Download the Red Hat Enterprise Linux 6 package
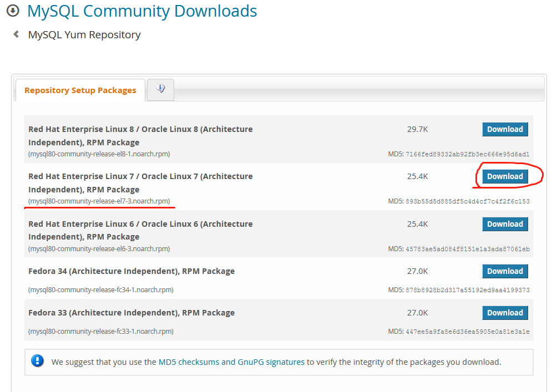Screen dimensions: 552x392 tap(505, 224)
